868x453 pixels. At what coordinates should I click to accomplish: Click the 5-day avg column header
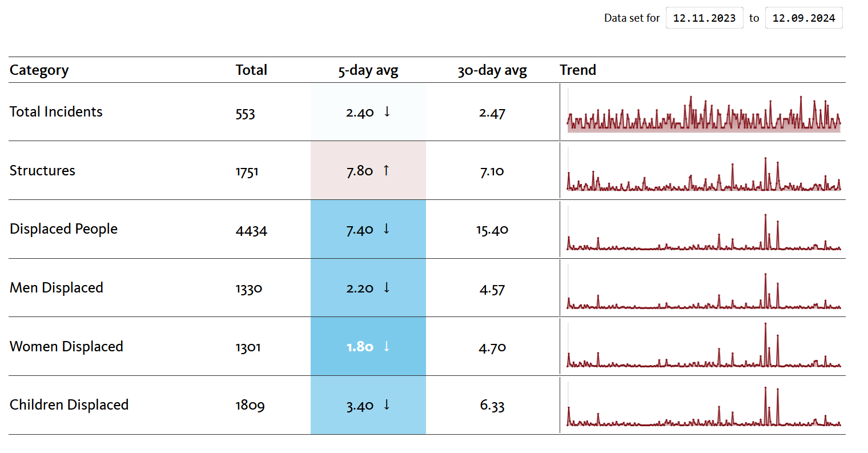tap(368, 70)
